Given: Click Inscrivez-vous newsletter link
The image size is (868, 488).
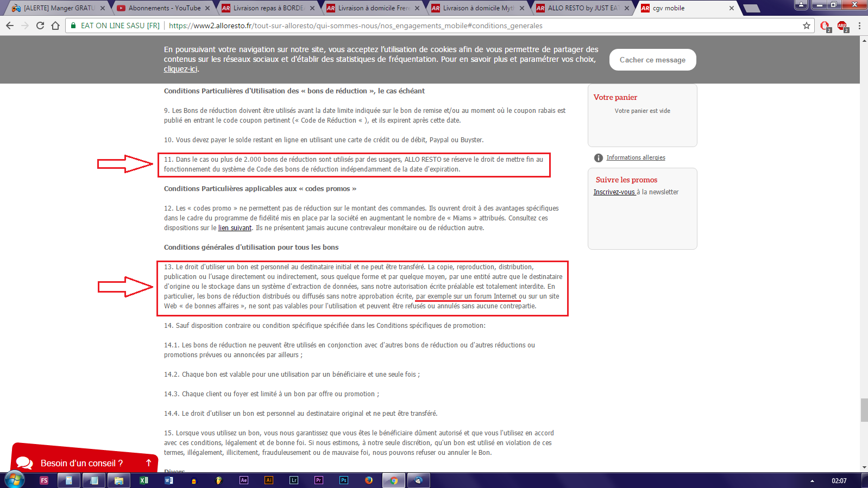Looking at the screenshot, I should click(x=614, y=192).
